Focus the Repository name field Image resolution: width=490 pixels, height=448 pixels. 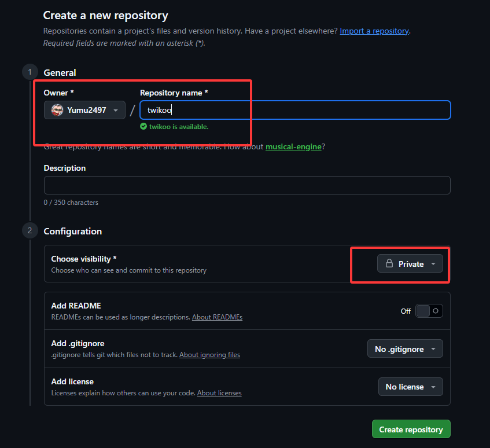click(295, 110)
